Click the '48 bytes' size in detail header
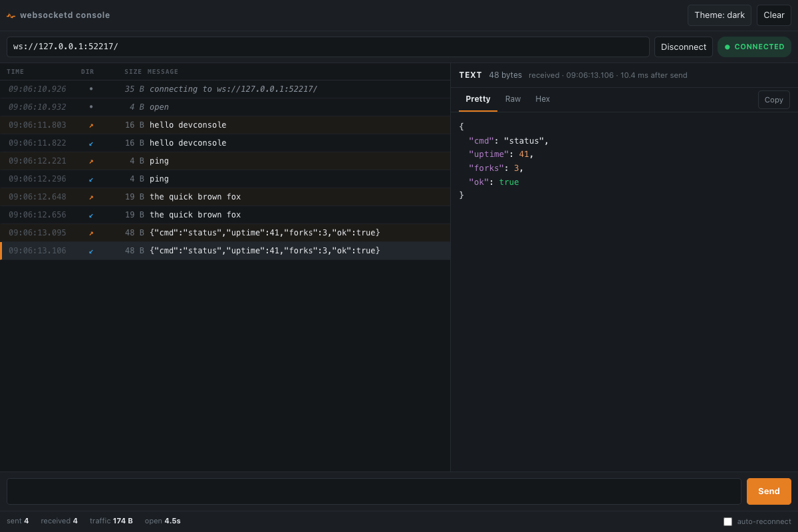The height and width of the screenshot is (532, 798). 505,75
